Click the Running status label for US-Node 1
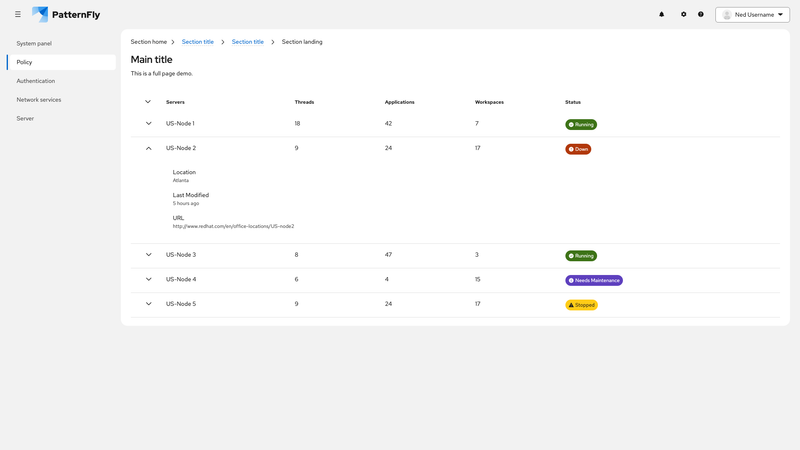Image resolution: width=800 pixels, height=450 pixels. pyautogui.click(x=581, y=124)
